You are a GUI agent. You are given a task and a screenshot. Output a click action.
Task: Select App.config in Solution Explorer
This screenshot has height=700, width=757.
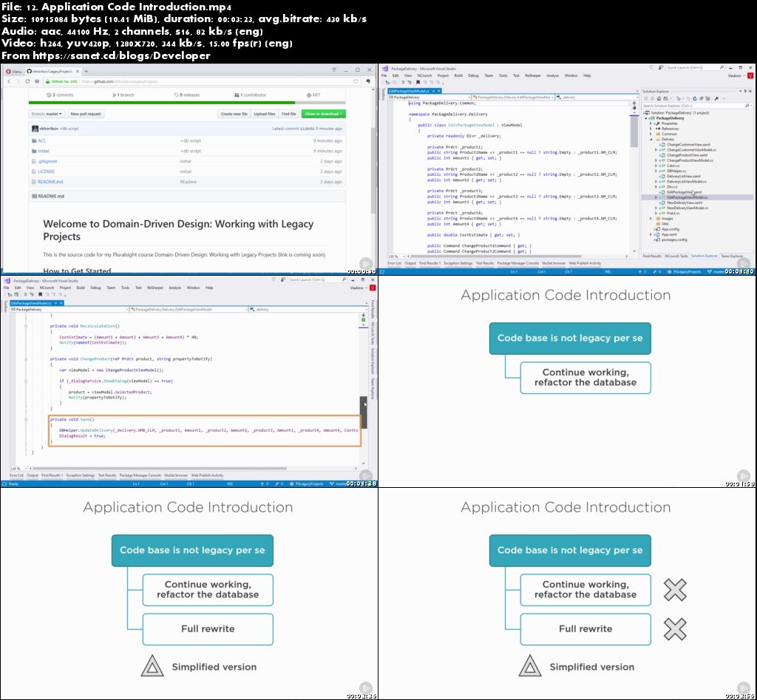(x=670, y=229)
